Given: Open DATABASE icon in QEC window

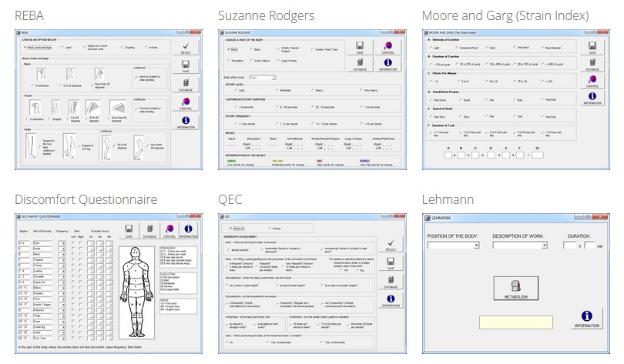Looking at the screenshot, I should [x=391, y=282].
